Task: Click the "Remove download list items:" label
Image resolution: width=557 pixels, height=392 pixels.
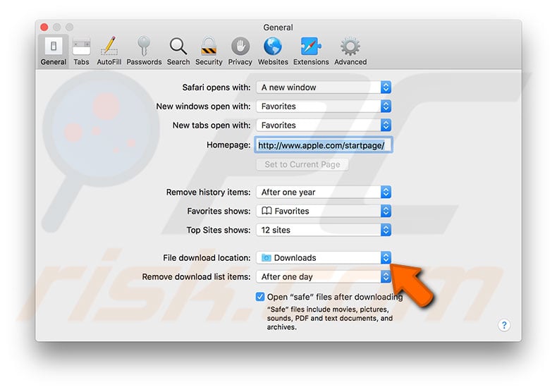Action: [197, 276]
